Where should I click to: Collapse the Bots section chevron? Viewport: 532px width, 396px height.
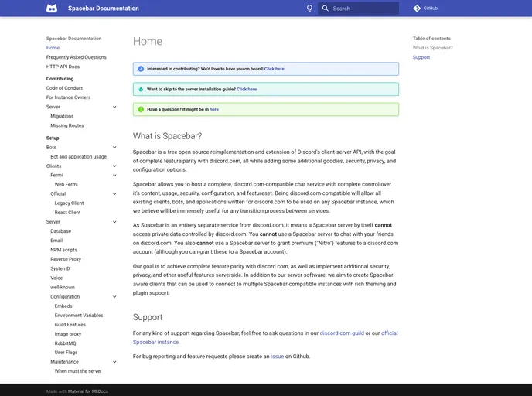[114, 147]
